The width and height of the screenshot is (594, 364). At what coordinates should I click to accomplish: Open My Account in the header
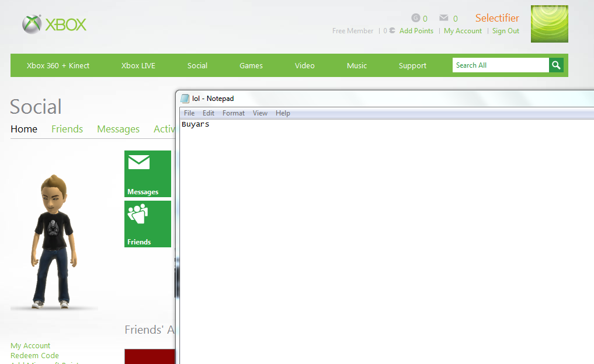click(463, 31)
